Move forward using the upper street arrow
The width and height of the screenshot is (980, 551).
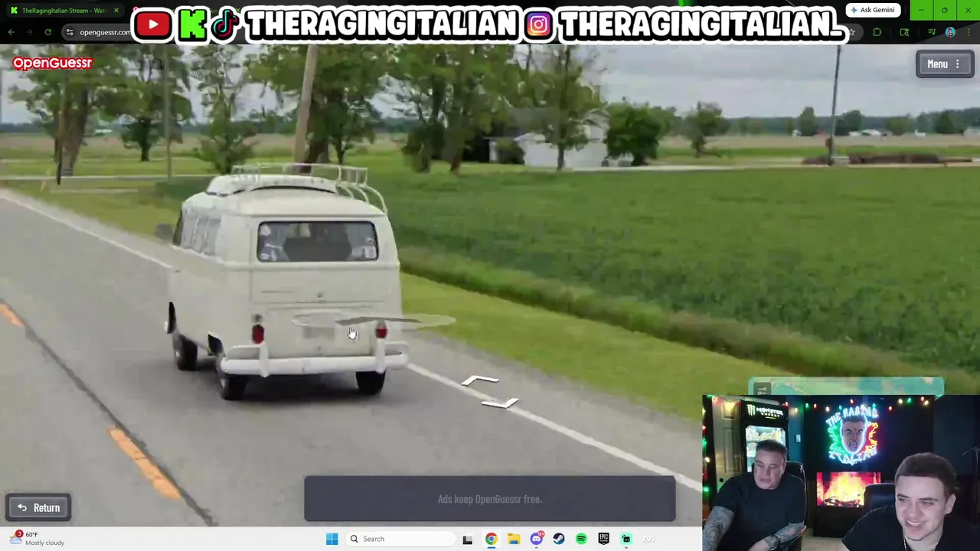click(480, 380)
